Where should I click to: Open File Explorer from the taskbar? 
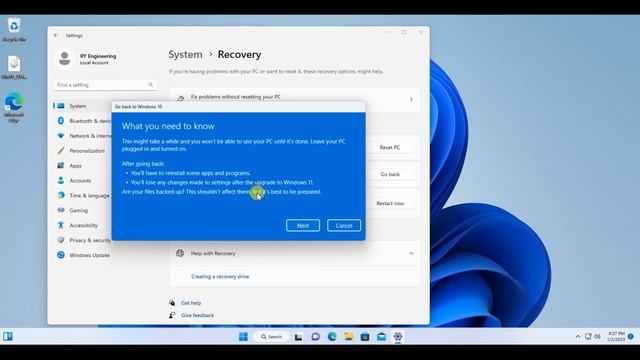(x=348, y=337)
